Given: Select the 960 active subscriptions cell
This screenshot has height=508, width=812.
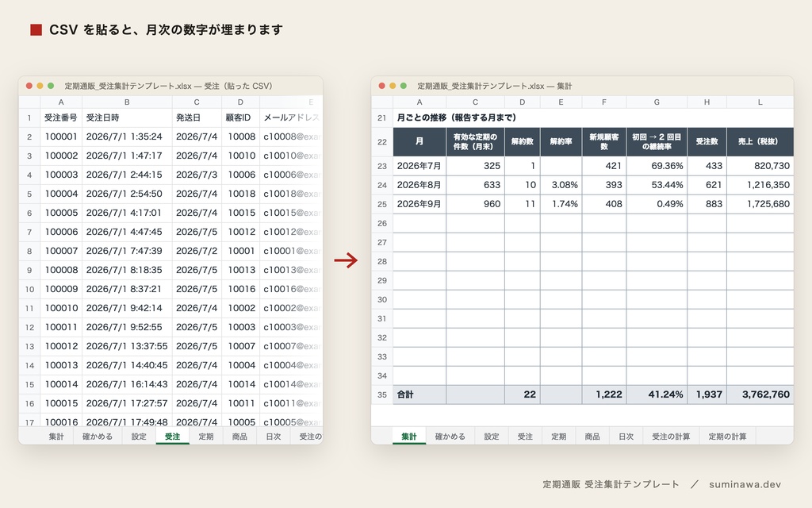Looking at the screenshot, I should [x=476, y=204].
